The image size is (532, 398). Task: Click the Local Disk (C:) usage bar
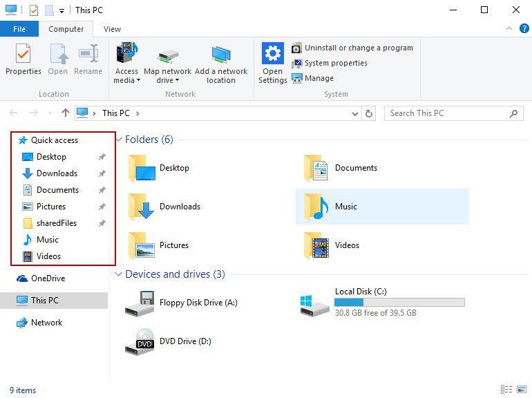coord(399,302)
